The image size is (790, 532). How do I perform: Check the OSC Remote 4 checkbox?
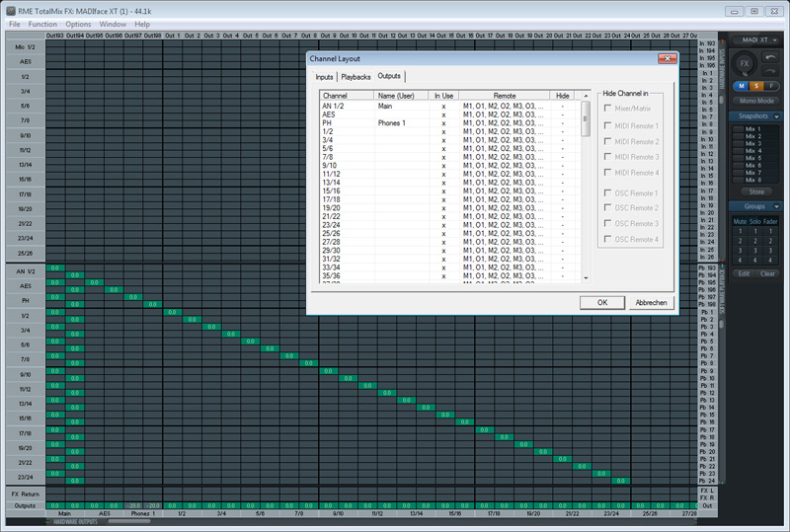pyautogui.click(x=607, y=240)
